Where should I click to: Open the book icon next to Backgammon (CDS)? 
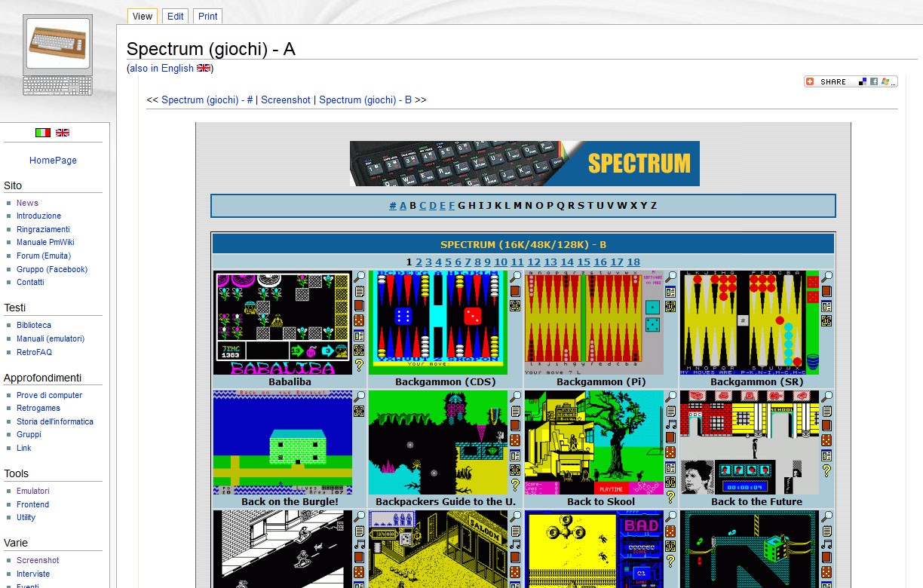tap(515, 291)
